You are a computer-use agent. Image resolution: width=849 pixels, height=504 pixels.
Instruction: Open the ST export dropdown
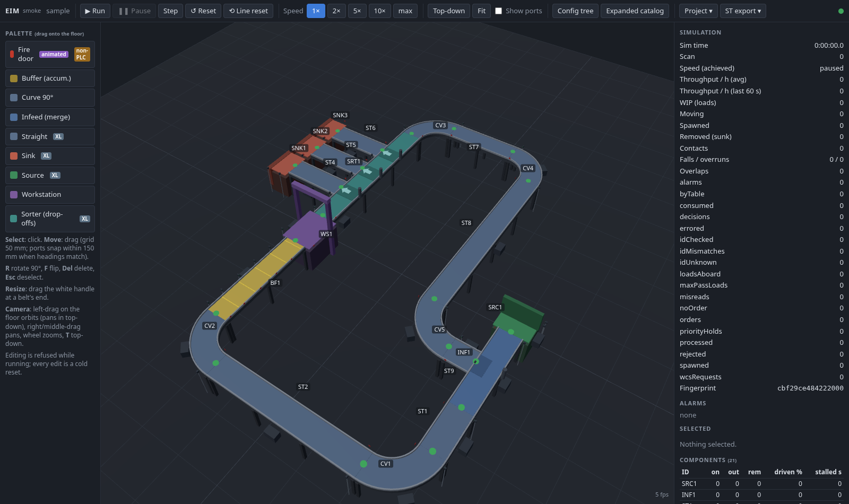(743, 11)
